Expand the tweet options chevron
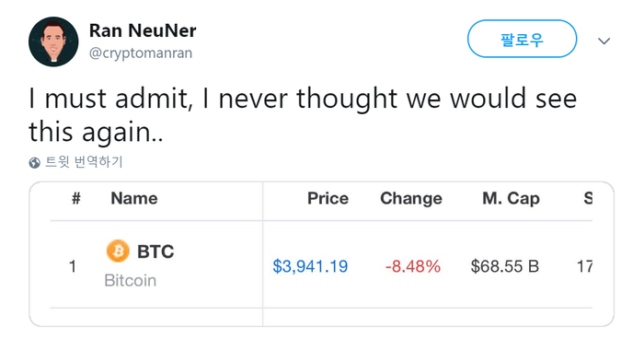This screenshot has width=644, height=339. pos(604,41)
